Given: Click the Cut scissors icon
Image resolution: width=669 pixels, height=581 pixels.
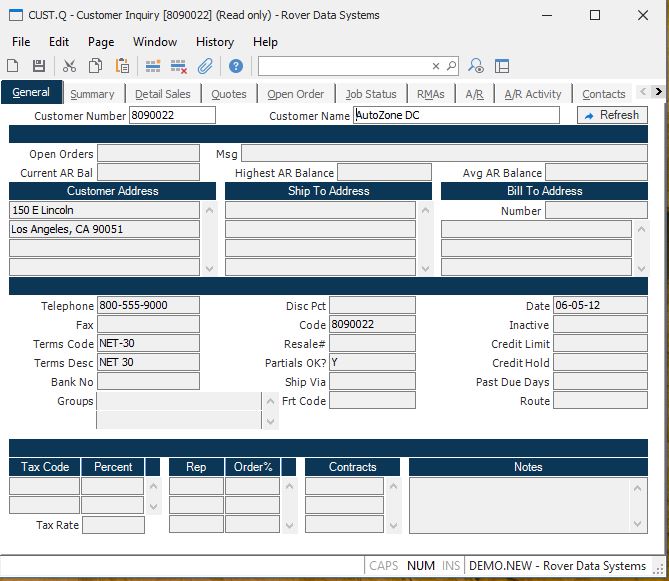Looking at the screenshot, I should (x=69, y=66).
